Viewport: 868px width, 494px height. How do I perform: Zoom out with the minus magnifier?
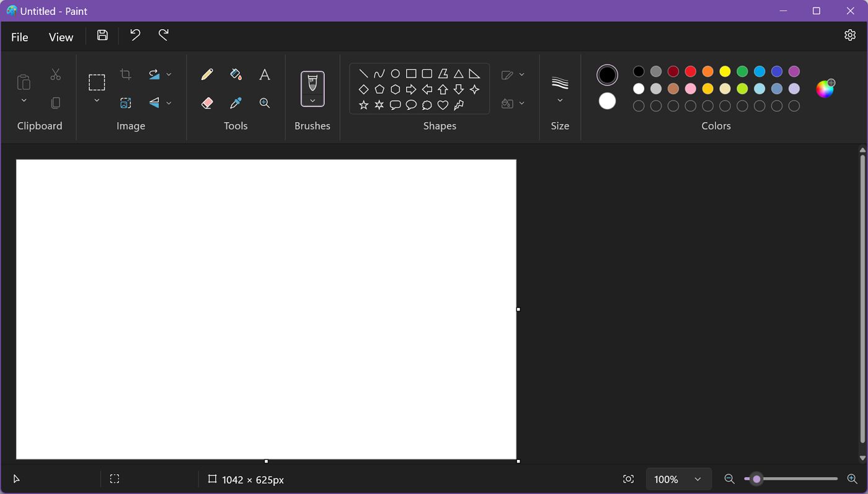pos(729,479)
